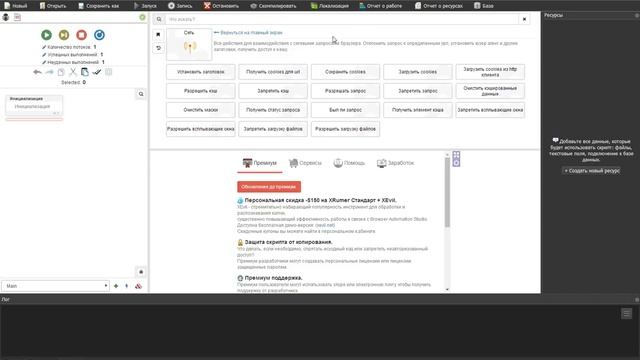Click Остановить in top menu
The image size is (640, 360).
pyautogui.click(x=221, y=6)
